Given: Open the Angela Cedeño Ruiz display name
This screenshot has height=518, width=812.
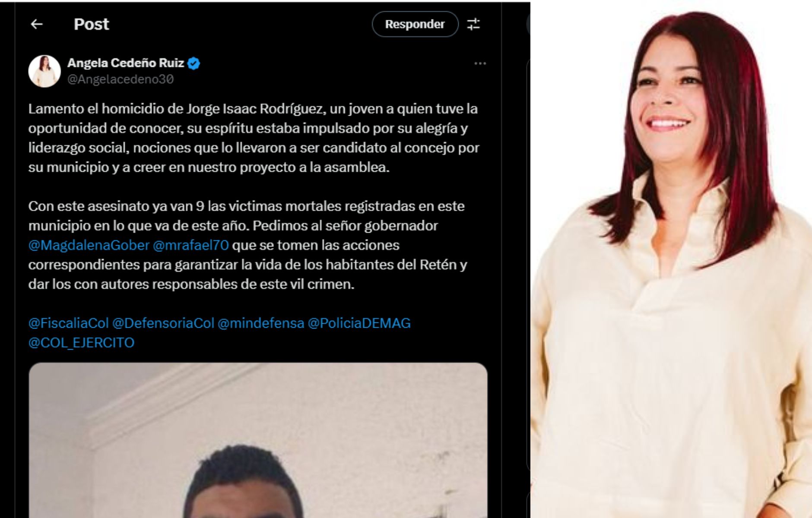Looking at the screenshot, I should [x=126, y=63].
